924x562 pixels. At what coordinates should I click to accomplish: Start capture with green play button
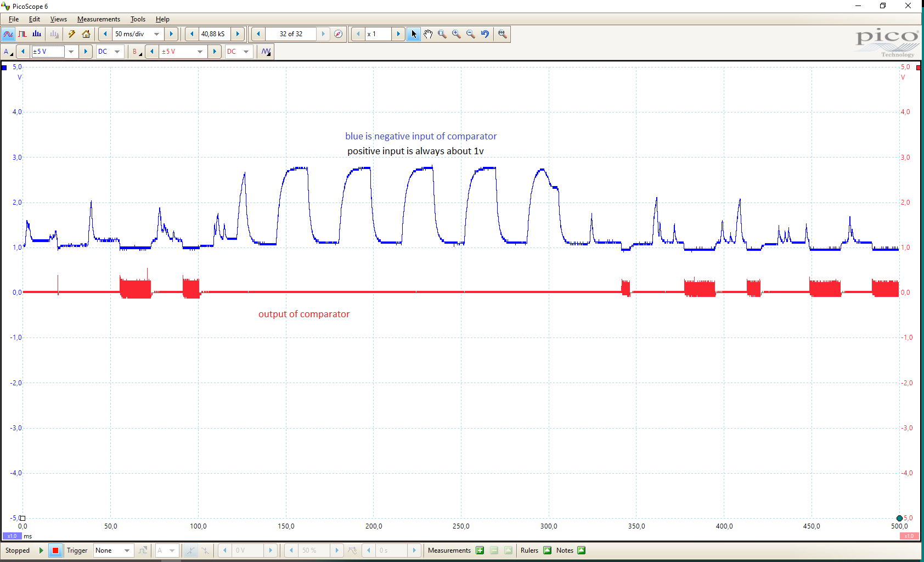[41, 550]
